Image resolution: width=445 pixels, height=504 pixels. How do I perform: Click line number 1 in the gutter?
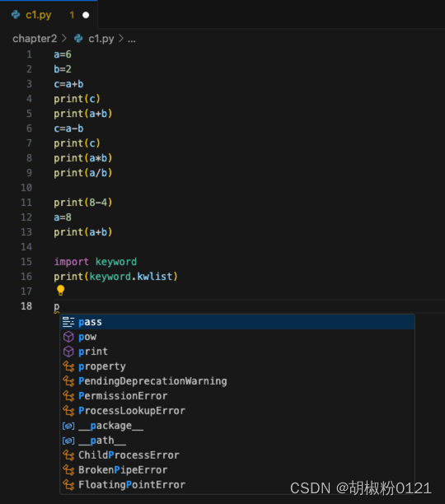point(30,54)
